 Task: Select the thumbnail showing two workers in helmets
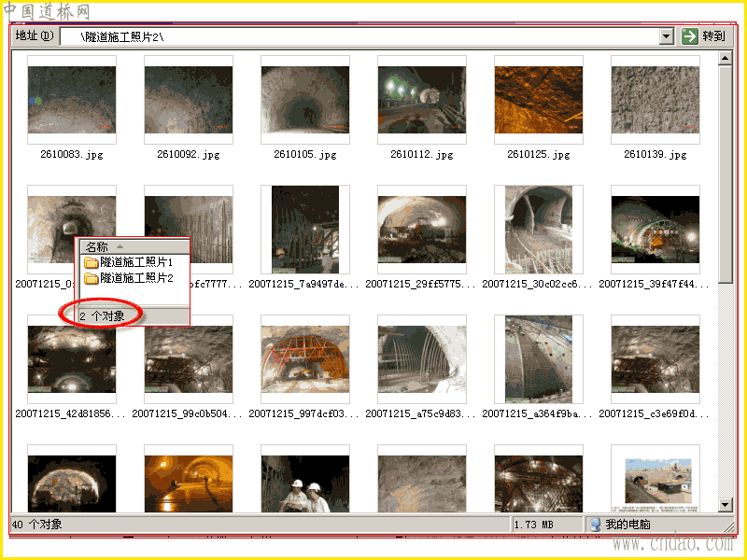coord(305,481)
